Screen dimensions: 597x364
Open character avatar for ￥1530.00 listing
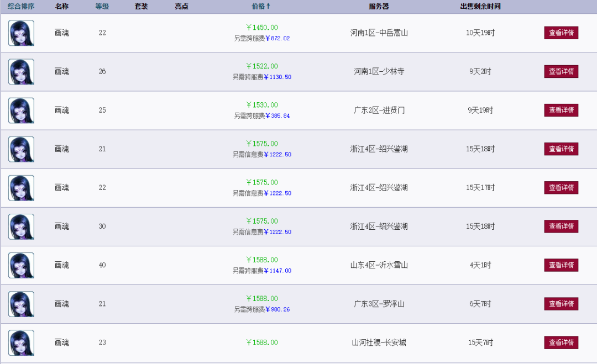pos(22,110)
